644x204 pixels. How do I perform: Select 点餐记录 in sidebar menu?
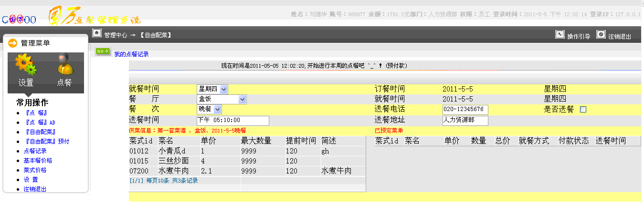[x=35, y=151]
